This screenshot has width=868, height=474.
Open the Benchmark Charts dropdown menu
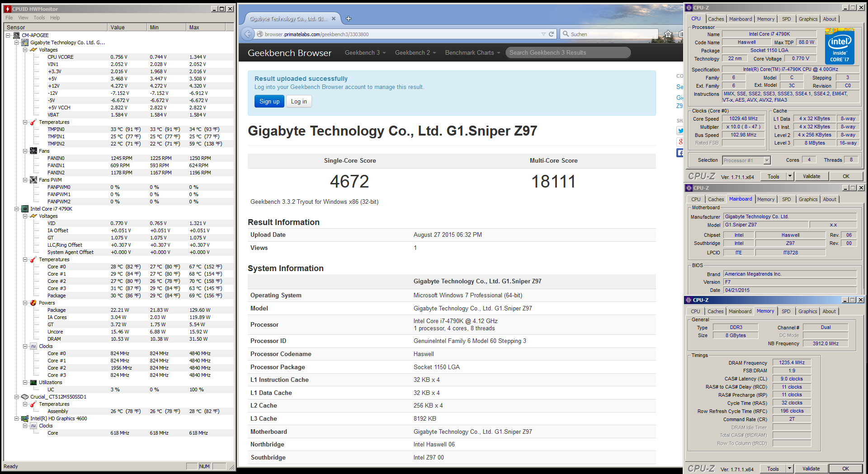(472, 53)
